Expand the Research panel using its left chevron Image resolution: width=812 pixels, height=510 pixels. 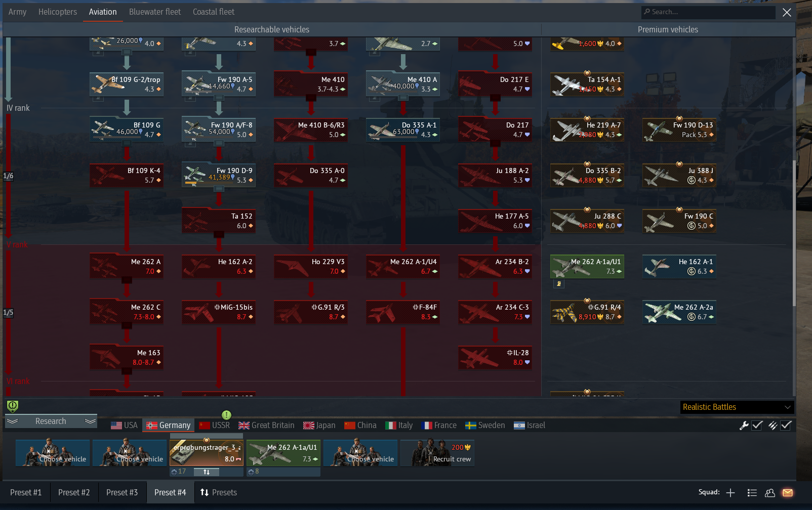[x=13, y=421]
